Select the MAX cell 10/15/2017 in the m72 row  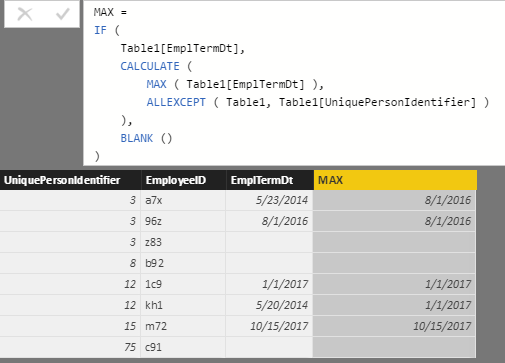(394, 326)
